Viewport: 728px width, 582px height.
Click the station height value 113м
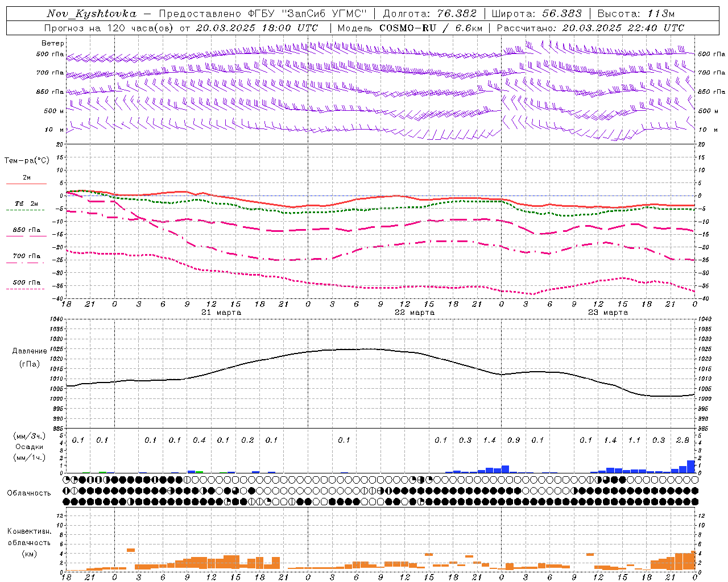tap(661, 14)
